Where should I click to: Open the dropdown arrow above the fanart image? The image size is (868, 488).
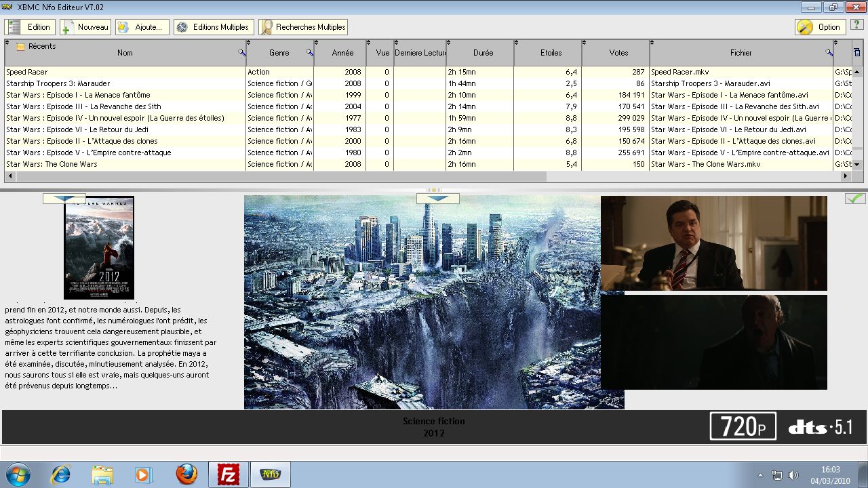(x=437, y=199)
